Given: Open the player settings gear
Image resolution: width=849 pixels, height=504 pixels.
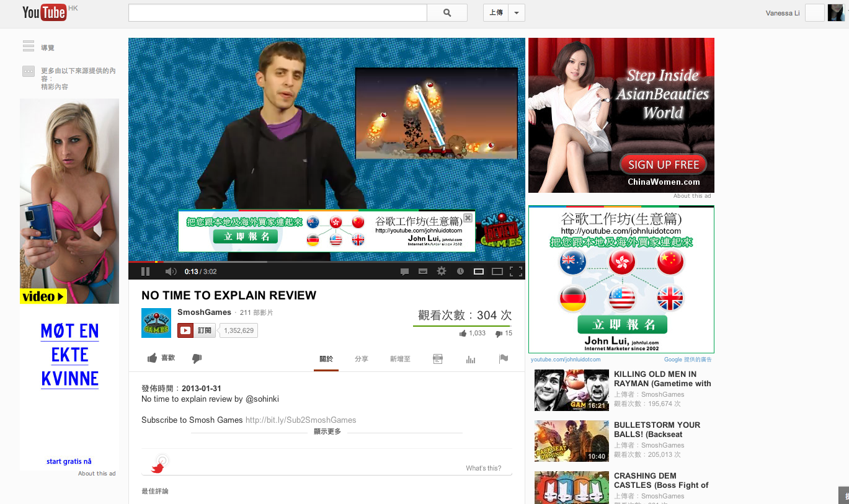Looking at the screenshot, I should pyautogui.click(x=442, y=271).
